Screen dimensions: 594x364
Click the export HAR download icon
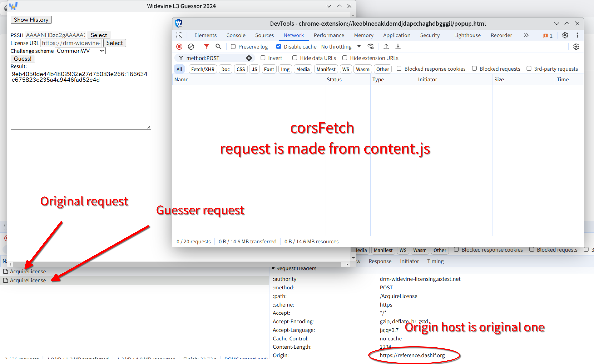[398, 47]
